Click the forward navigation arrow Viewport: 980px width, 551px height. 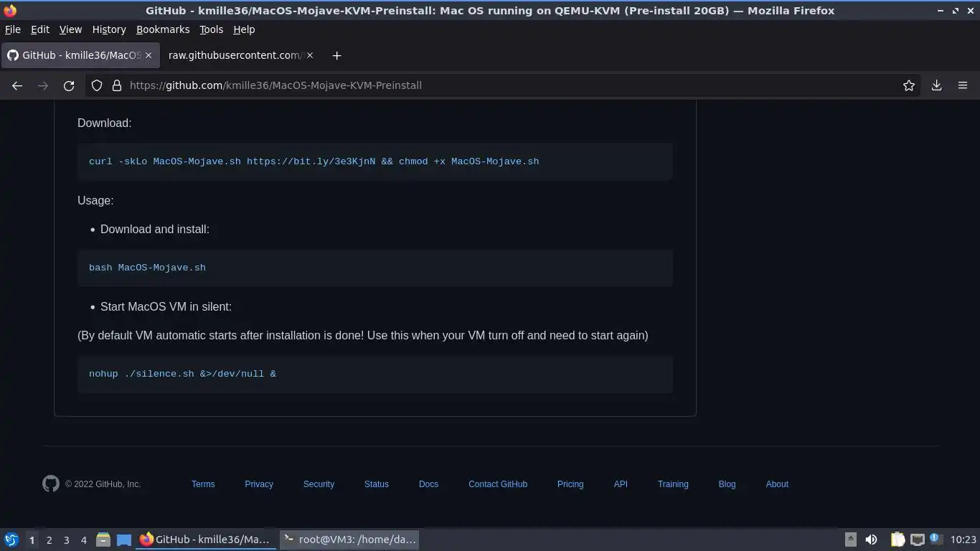43,85
